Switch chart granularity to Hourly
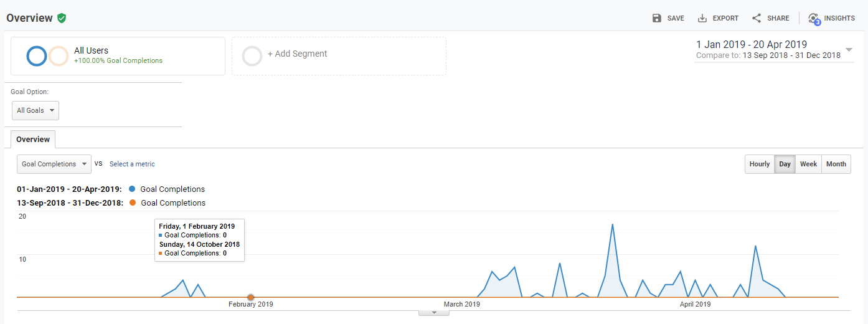The image size is (868, 324). click(x=760, y=164)
